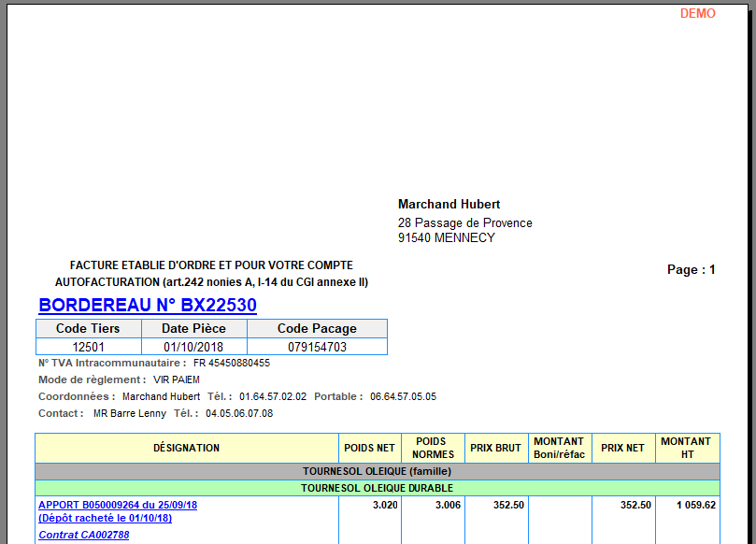Open the APPORT B050009264 du 25/09/18 link
This screenshot has height=544, width=756.
click(118, 505)
